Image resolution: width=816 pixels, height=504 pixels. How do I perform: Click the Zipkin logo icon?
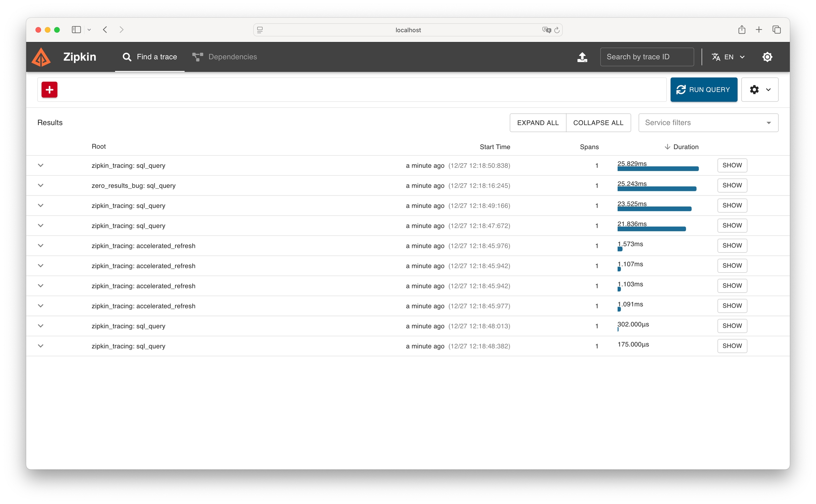click(x=41, y=57)
